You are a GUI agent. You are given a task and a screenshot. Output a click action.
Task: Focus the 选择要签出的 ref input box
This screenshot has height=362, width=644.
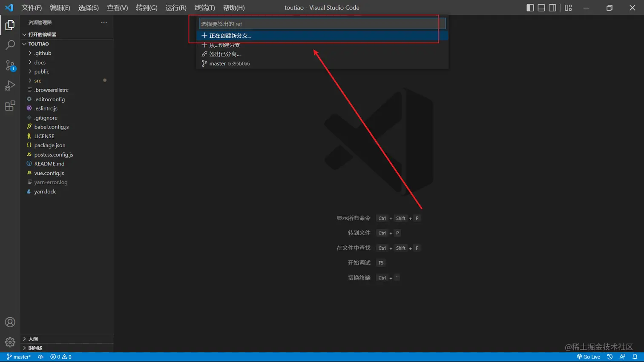coord(322,24)
